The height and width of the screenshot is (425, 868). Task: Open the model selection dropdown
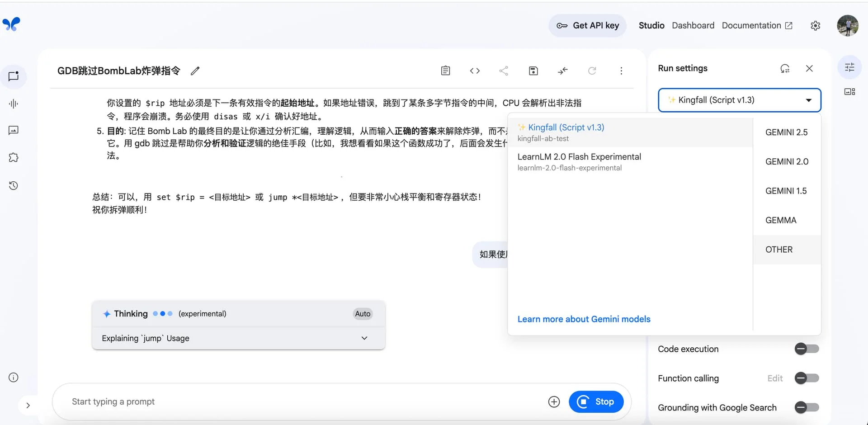739,100
